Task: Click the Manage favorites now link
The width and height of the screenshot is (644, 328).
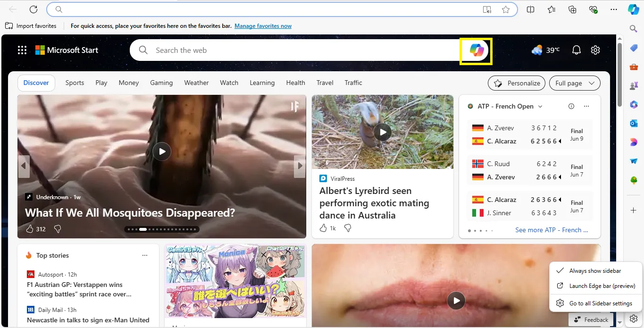Action: tap(263, 26)
